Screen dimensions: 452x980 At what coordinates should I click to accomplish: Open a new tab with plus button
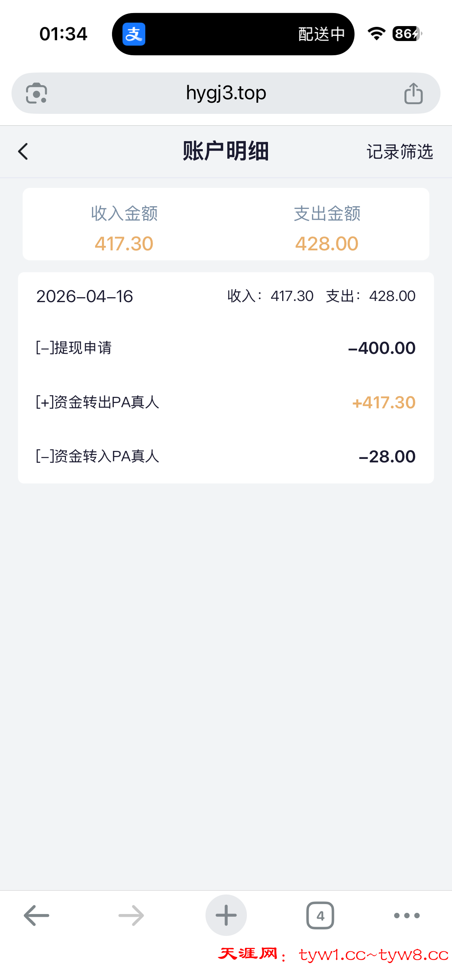[226, 915]
